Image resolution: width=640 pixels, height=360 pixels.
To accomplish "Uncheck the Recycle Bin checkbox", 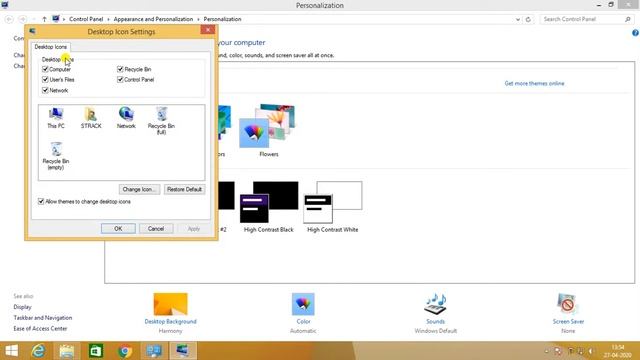I will tap(120, 69).
